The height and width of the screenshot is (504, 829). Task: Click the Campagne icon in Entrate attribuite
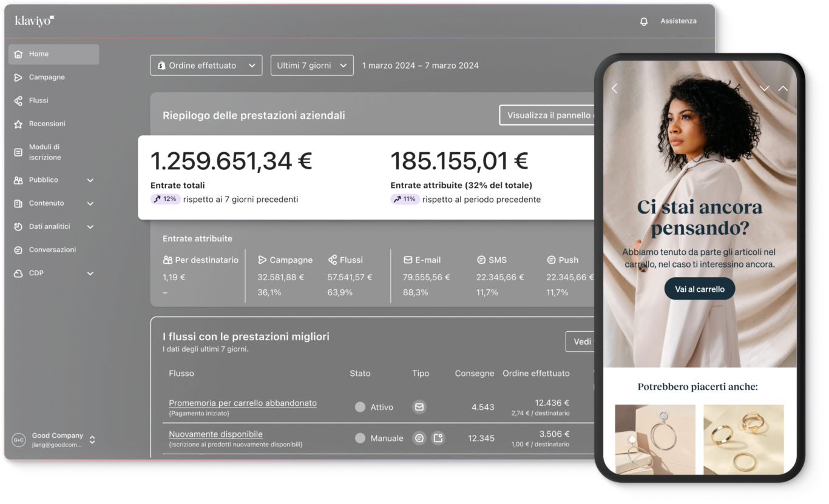262,260
